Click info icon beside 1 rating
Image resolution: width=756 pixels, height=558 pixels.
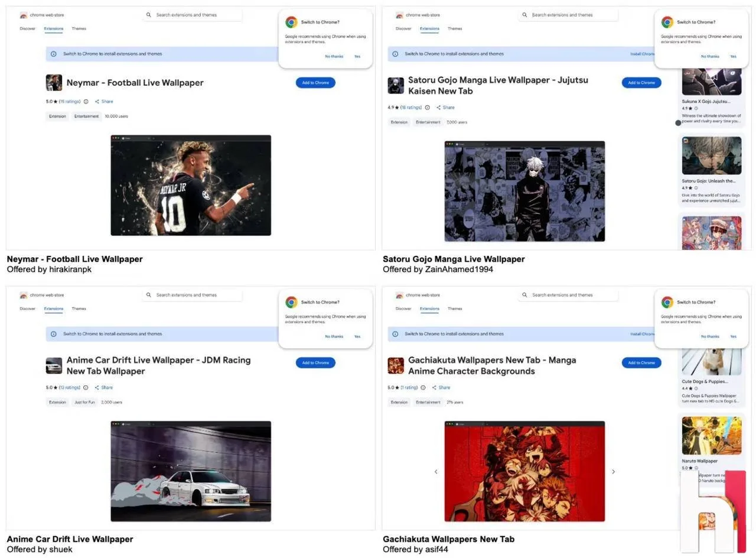tap(423, 388)
